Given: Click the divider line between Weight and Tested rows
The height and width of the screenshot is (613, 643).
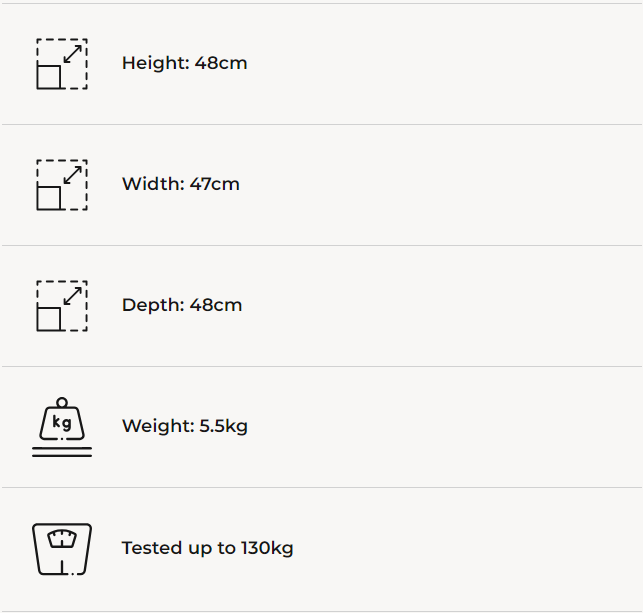Looking at the screenshot, I should pos(321,488).
